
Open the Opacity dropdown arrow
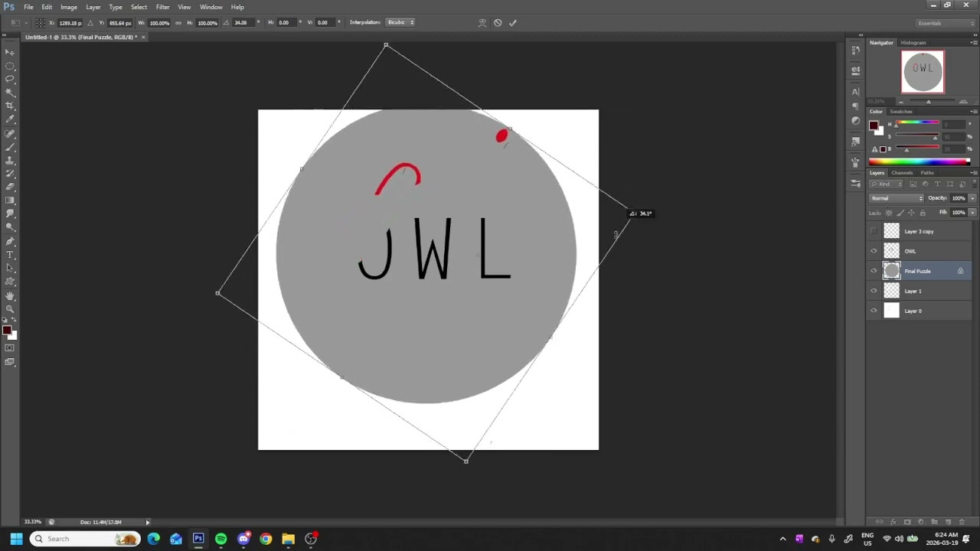pyautogui.click(x=972, y=198)
